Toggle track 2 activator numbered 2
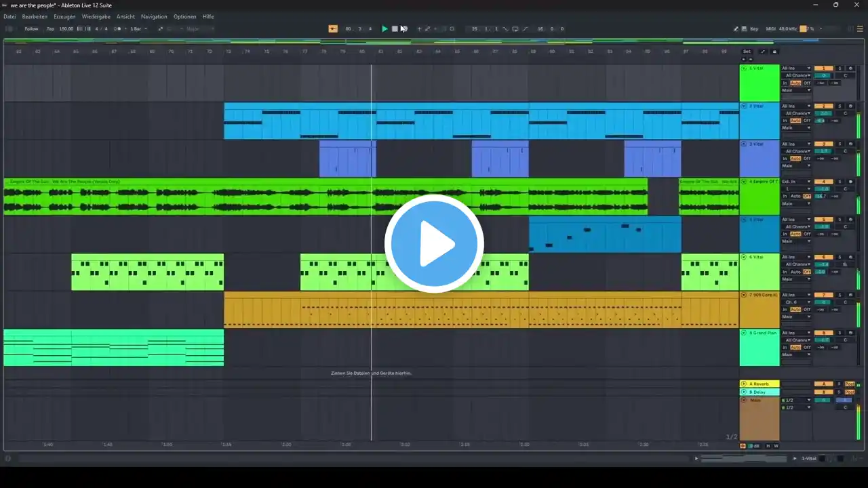This screenshot has width=868, height=488. (x=823, y=106)
